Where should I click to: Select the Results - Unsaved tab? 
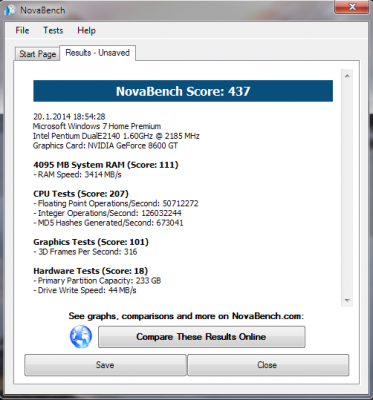tap(97, 53)
